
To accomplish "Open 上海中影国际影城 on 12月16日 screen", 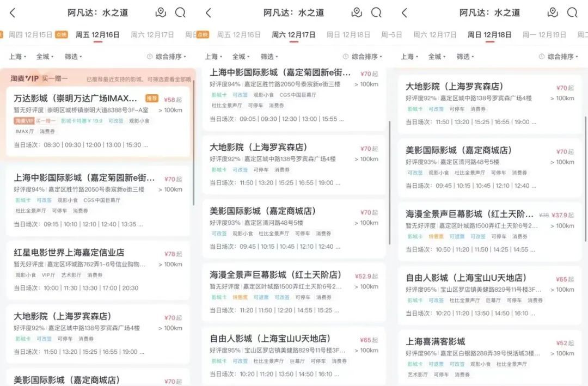I will point(98,201).
